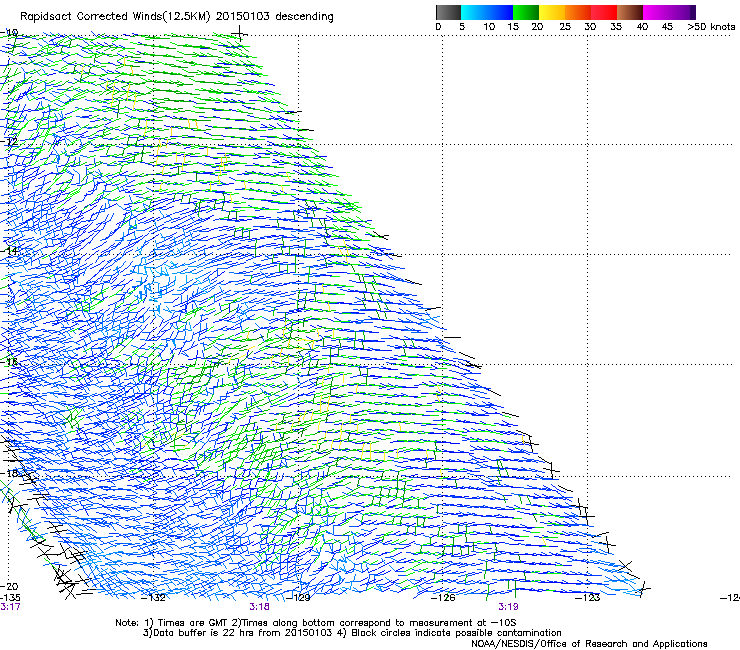Click the date '20150103' in the title
The image size is (740, 650).
243,16
